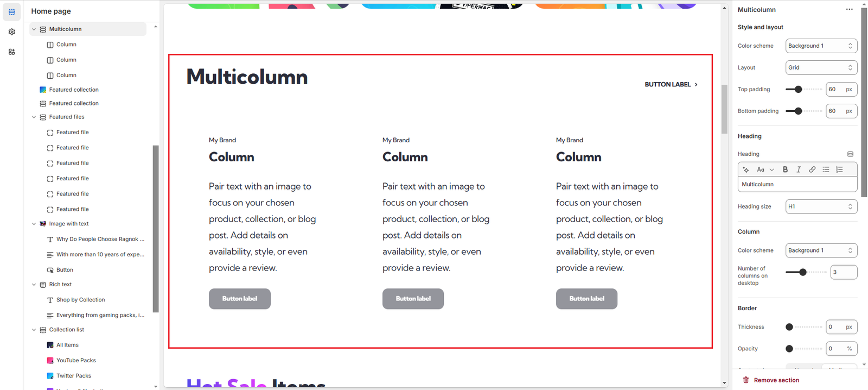Adjust the Top padding slider
The width and height of the screenshot is (868, 390).
point(798,89)
